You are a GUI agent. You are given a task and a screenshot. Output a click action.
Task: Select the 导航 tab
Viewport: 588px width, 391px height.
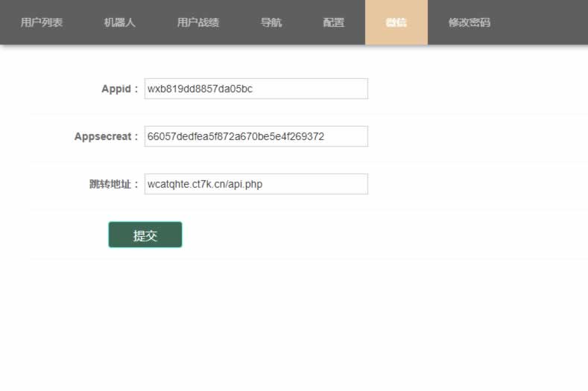[271, 22]
